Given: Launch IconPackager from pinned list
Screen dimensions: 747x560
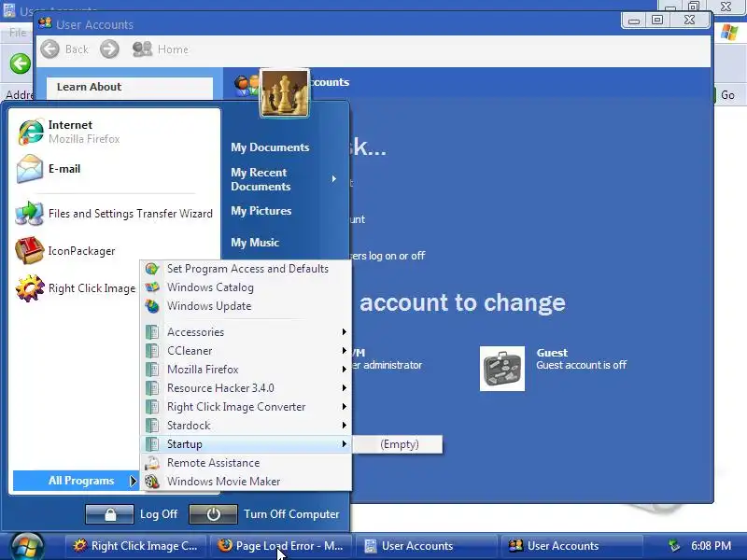Looking at the screenshot, I should pyautogui.click(x=114, y=251).
